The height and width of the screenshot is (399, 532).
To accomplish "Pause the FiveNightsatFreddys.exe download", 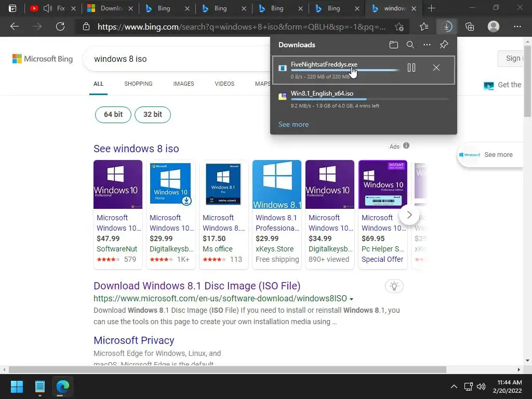I will 411,68.
